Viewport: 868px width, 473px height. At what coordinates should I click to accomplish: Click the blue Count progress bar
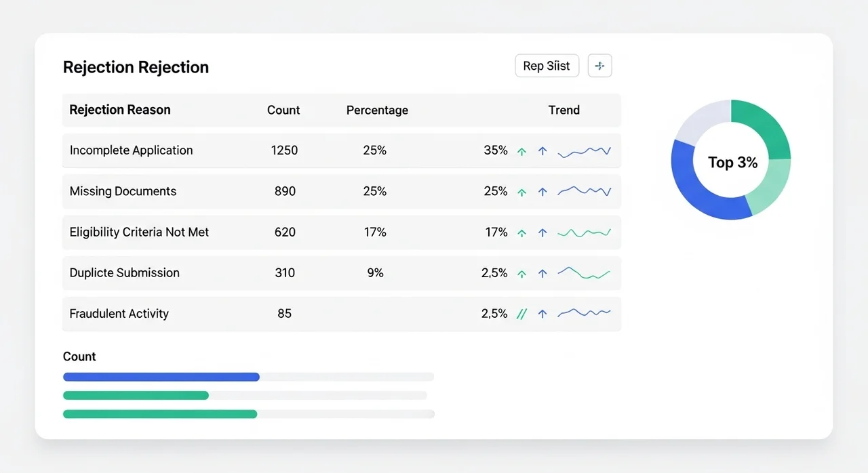161,377
